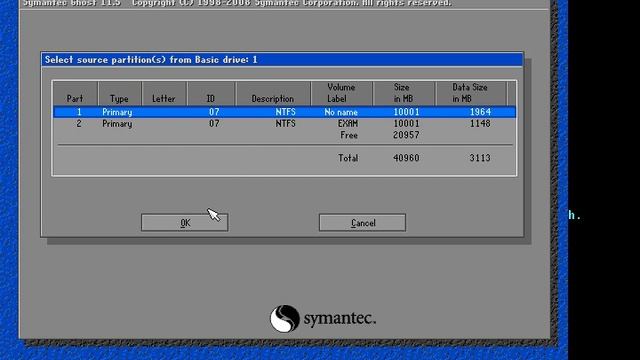This screenshot has width=640, height=360.
Task: Click the NTFS description of partition 2
Action: coord(285,124)
